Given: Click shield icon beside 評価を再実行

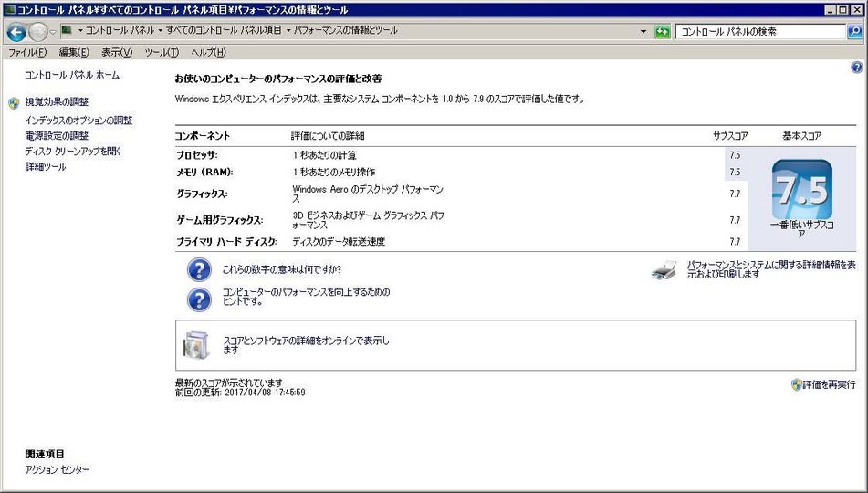Looking at the screenshot, I should coord(796,384).
